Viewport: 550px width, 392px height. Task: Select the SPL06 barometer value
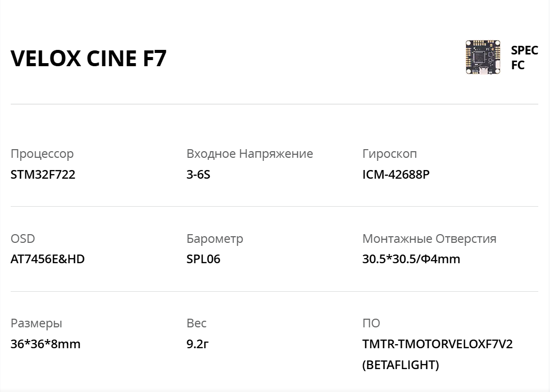203,259
